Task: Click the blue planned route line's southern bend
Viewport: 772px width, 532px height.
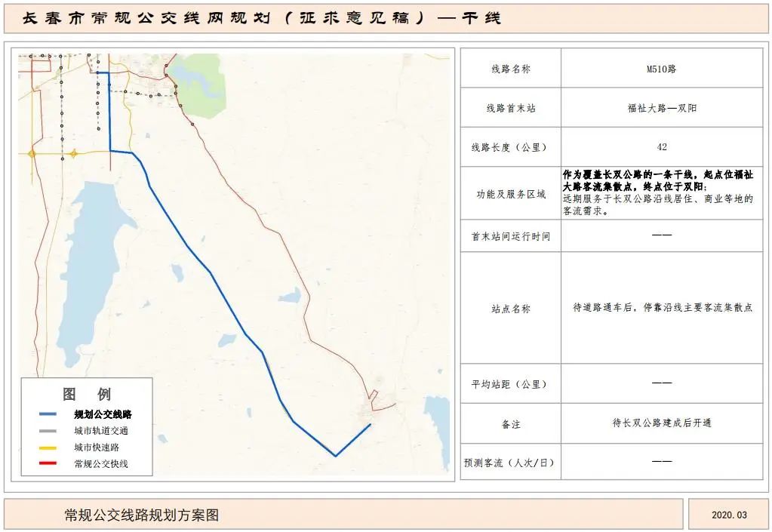Action: (x=336, y=455)
